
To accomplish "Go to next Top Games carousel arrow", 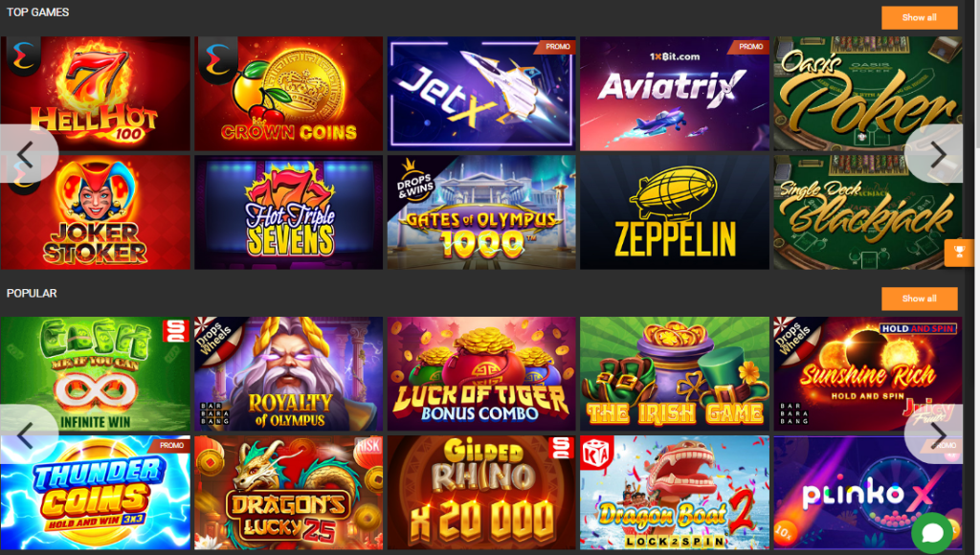I will tap(936, 154).
